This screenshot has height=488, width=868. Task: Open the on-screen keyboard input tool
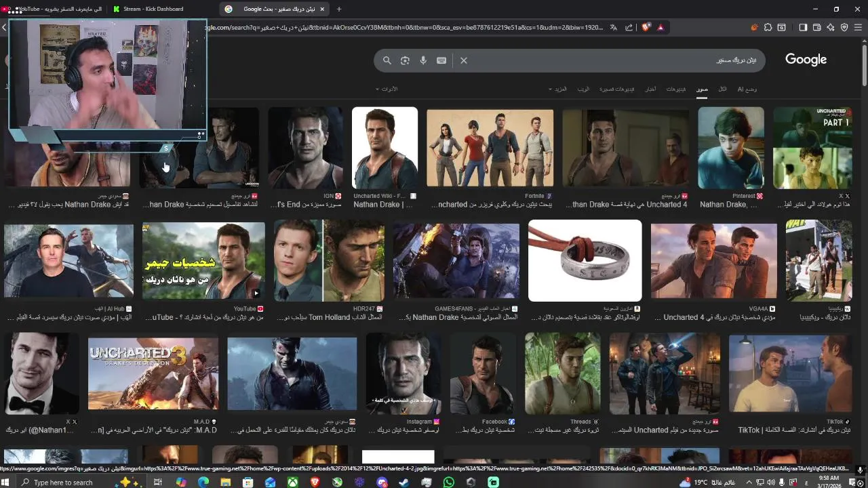(x=441, y=60)
